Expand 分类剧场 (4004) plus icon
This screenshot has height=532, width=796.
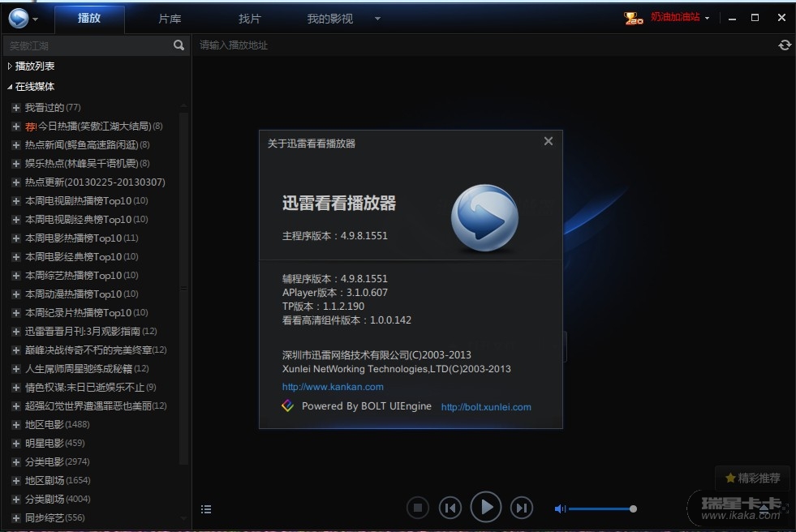pos(15,500)
